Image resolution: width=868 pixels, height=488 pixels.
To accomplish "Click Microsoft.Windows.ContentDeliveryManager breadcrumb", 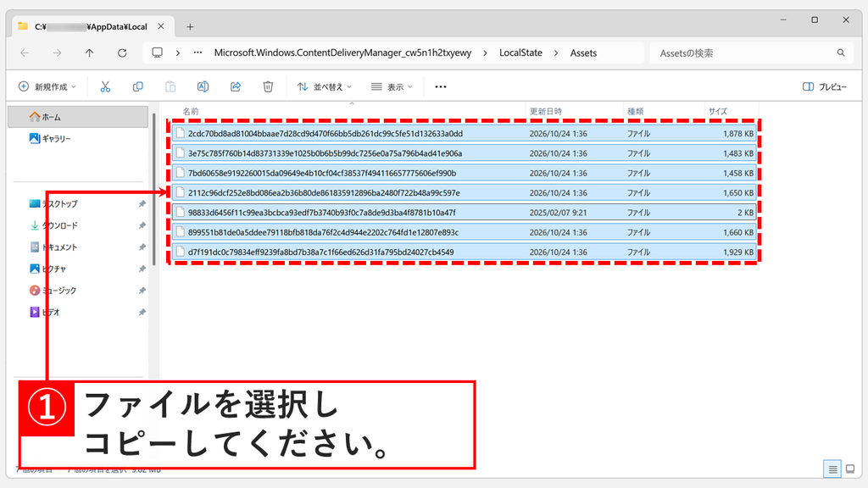I will [x=342, y=53].
